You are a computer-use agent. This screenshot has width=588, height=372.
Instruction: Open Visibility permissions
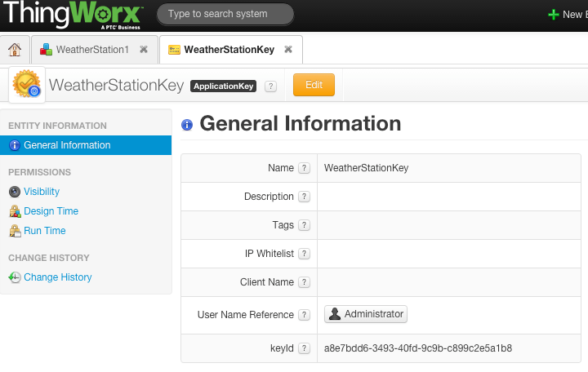(42, 192)
